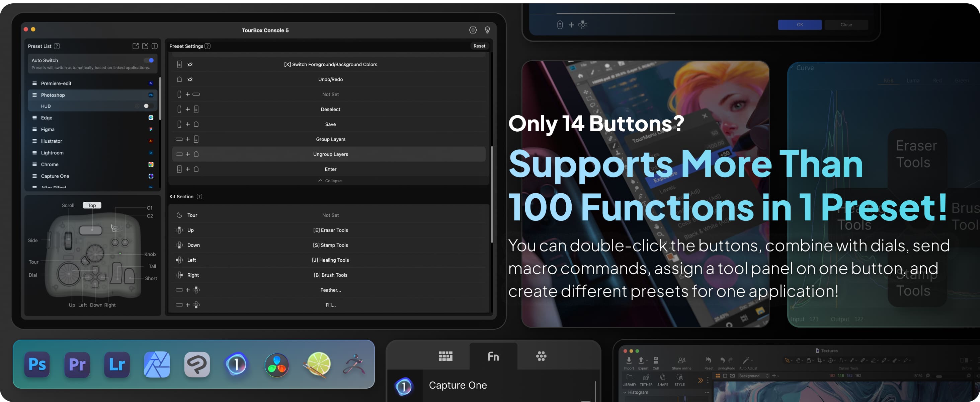The image size is (980, 402).
Task: Select the Lightroom preset in list
Action: tap(52, 153)
